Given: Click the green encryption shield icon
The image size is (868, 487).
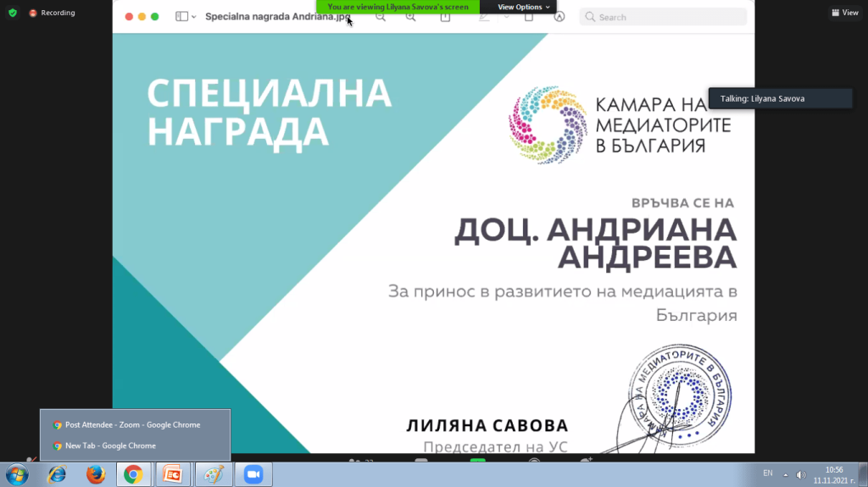Looking at the screenshot, I should pyautogui.click(x=12, y=13).
